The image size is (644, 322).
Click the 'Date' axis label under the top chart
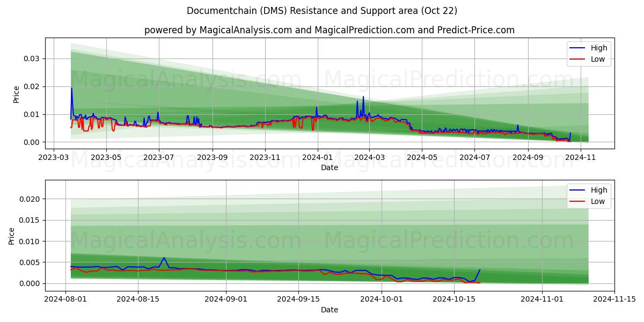[330, 167]
